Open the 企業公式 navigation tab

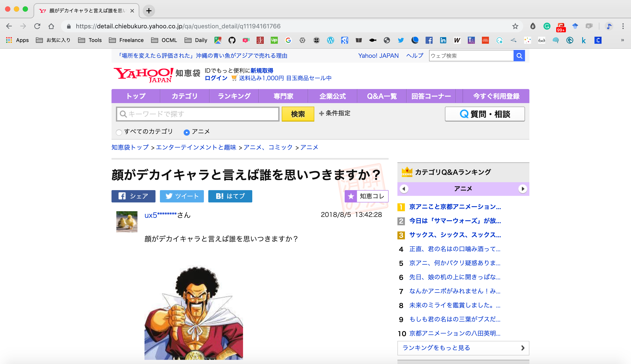[333, 96]
